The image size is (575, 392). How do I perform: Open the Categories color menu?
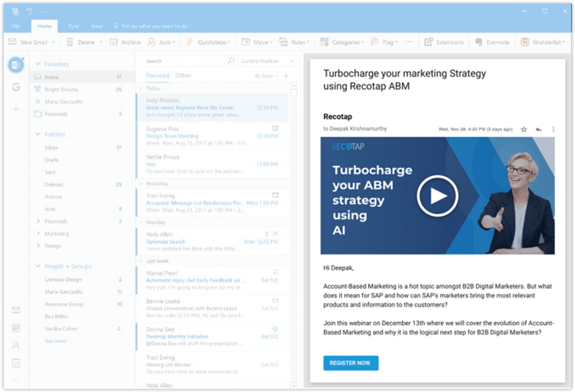[x=342, y=42]
